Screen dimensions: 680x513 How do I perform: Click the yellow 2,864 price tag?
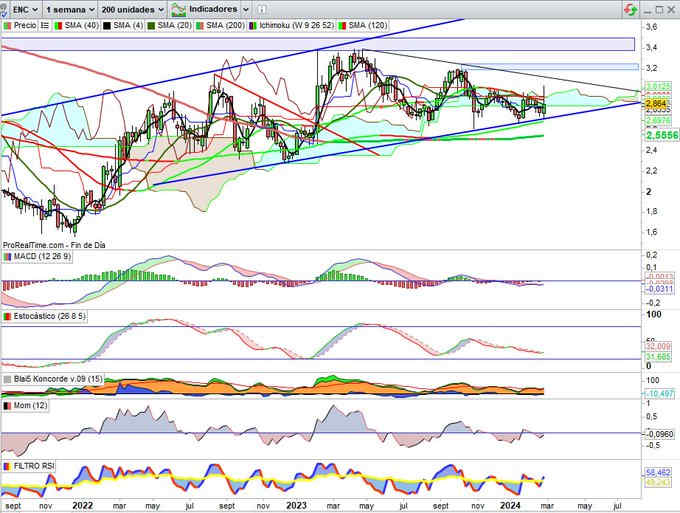655,103
